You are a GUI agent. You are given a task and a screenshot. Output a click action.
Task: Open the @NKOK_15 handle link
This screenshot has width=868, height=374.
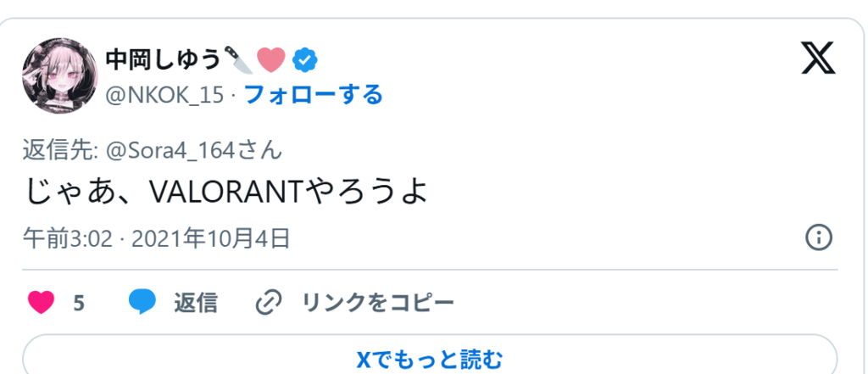[164, 95]
